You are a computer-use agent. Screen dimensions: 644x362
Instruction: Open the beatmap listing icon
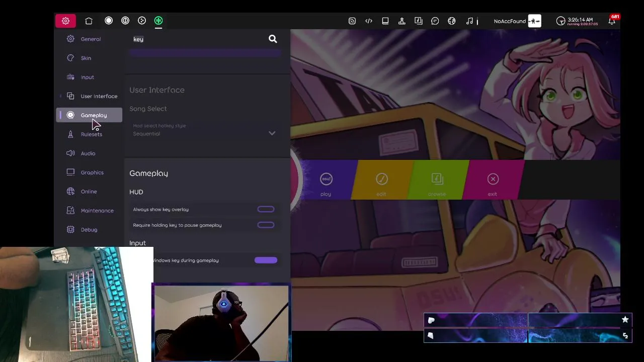(419, 21)
